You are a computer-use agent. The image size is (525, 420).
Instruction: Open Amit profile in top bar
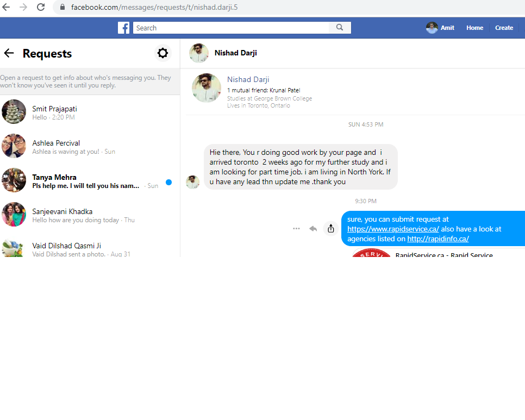(x=441, y=28)
